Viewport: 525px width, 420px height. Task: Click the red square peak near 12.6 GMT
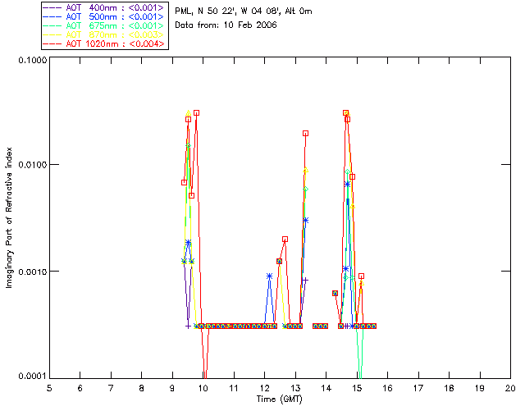click(285, 240)
